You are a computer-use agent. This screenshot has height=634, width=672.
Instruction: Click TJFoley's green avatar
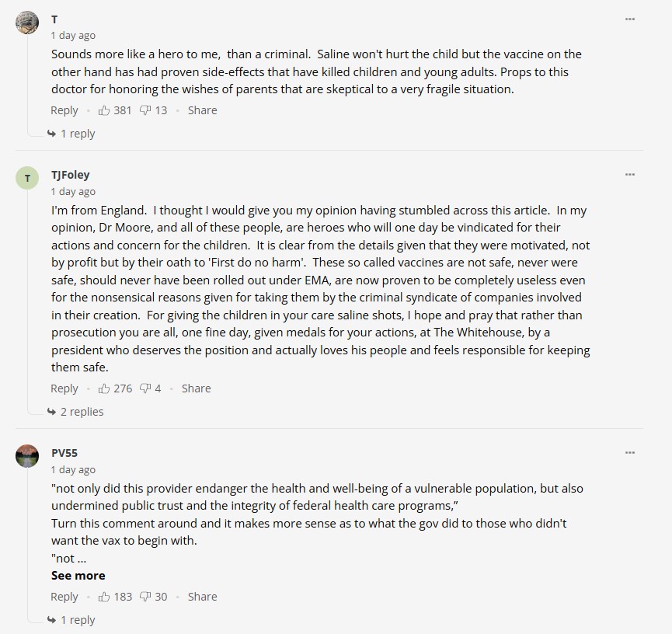coord(27,179)
